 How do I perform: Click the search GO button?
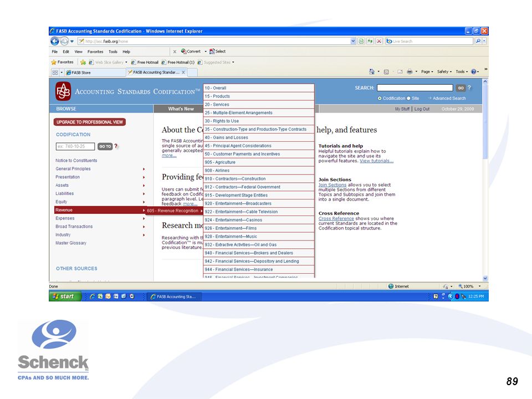click(461, 88)
